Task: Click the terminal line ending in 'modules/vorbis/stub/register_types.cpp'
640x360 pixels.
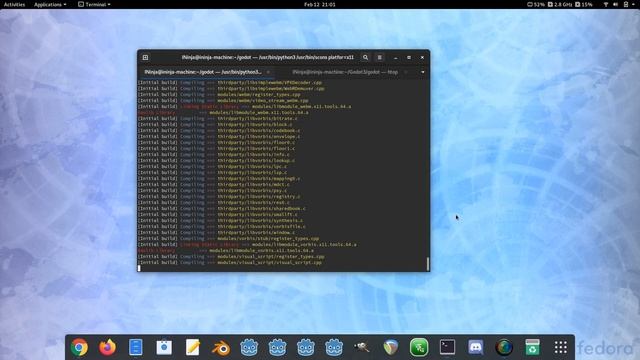Action: click(x=229, y=238)
